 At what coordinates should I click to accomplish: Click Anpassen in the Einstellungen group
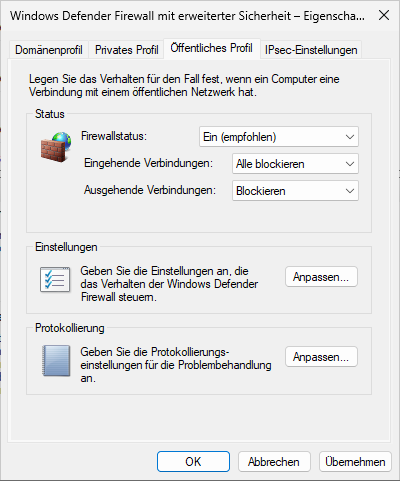pos(321,277)
